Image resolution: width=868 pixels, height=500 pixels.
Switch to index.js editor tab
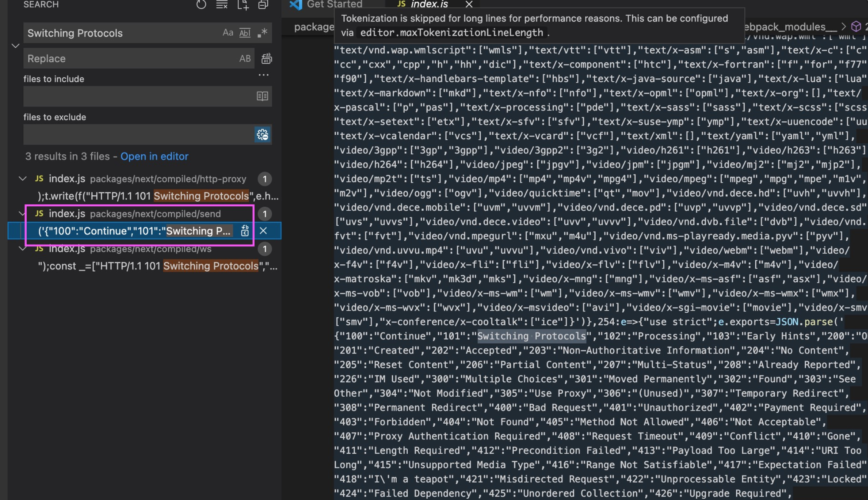(x=429, y=4)
